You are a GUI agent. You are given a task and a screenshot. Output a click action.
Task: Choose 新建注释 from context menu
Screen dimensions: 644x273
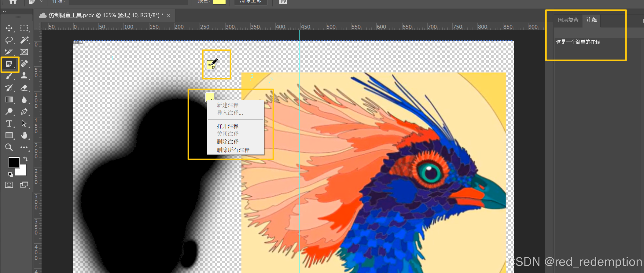point(228,105)
